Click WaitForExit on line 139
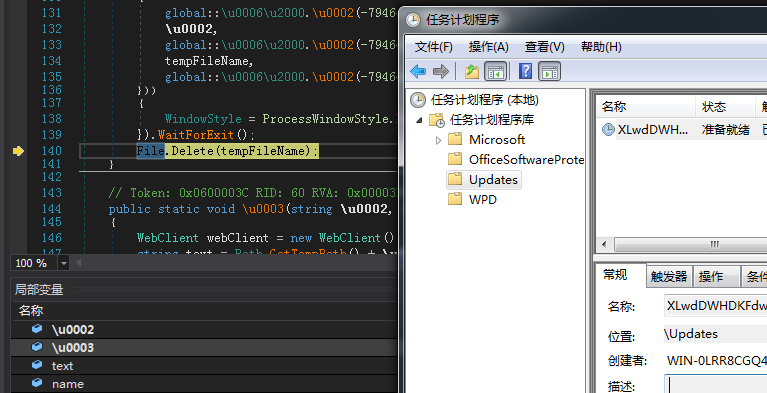This screenshot has height=393, width=767. coord(197,135)
